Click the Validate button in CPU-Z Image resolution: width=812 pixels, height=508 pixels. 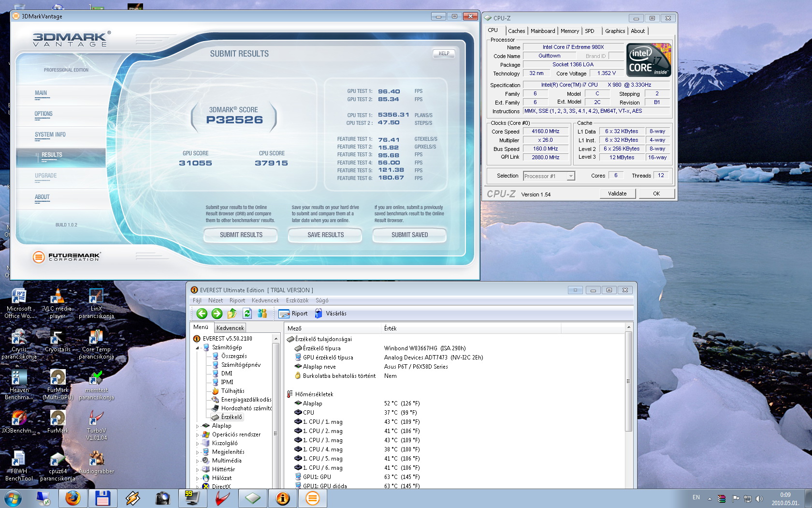point(617,194)
